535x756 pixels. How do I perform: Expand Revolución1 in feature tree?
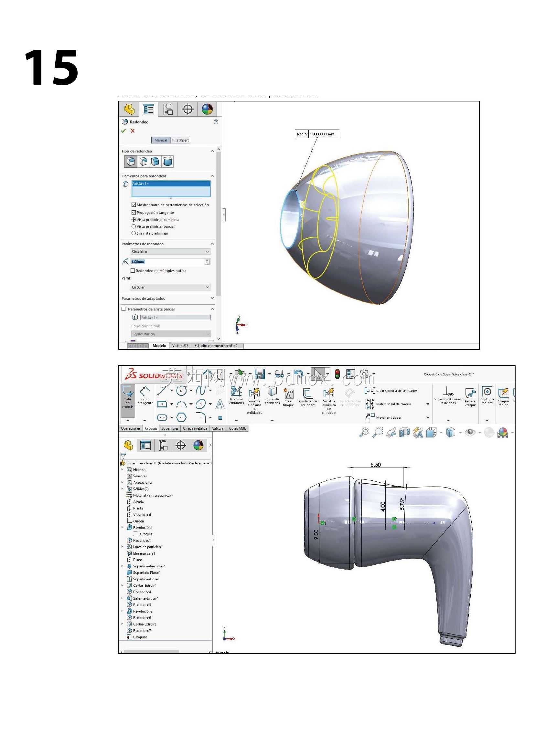tap(122, 528)
